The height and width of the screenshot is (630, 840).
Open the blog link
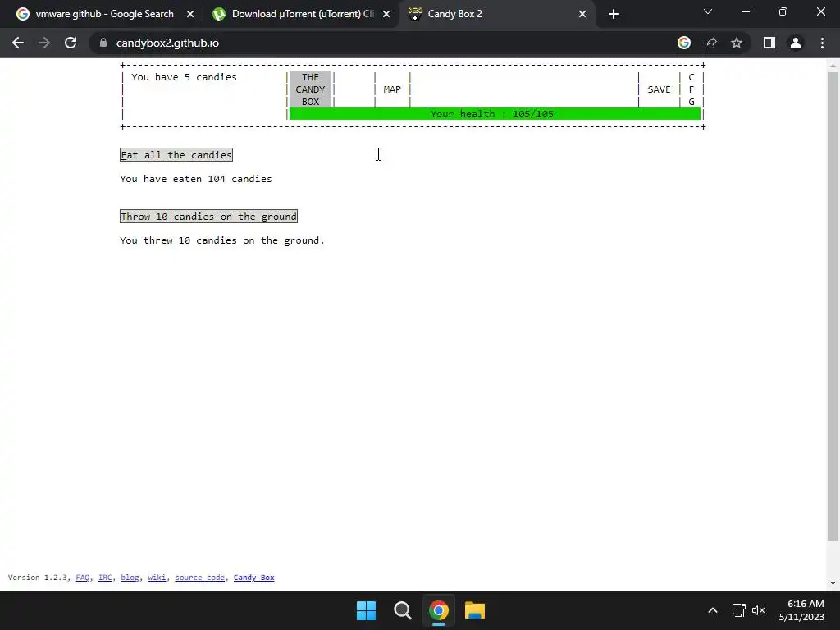point(130,577)
